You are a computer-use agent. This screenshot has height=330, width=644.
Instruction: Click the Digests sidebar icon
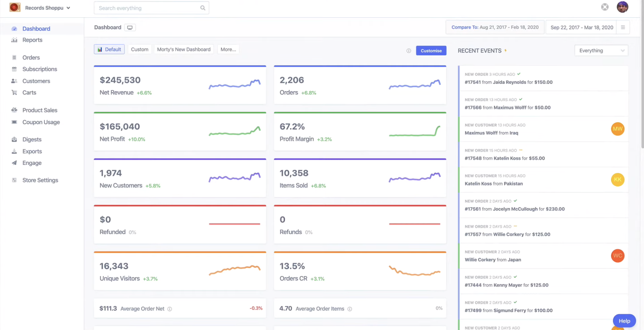(14, 139)
